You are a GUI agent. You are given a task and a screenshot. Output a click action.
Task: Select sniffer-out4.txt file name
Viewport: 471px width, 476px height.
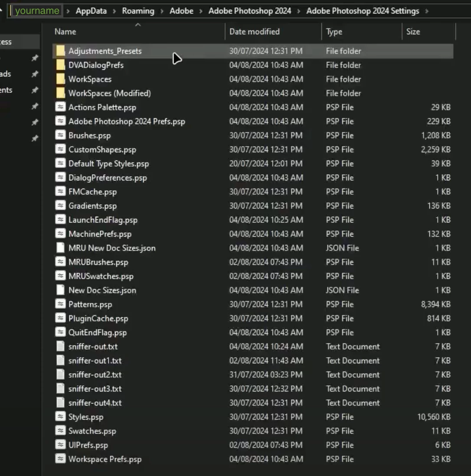pos(95,403)
